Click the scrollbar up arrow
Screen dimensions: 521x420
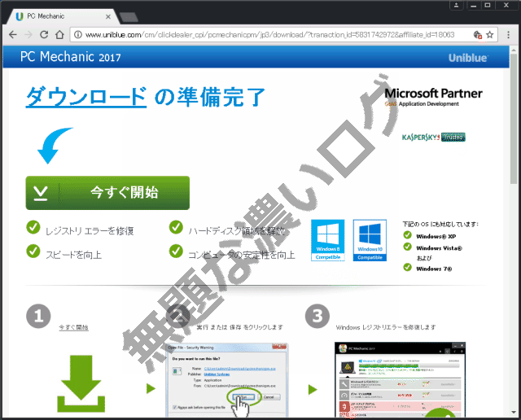click(514, 50)
